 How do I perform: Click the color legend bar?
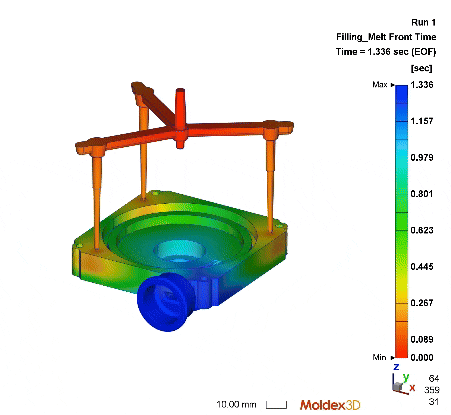pyautogui.click(x=401, y=221)
